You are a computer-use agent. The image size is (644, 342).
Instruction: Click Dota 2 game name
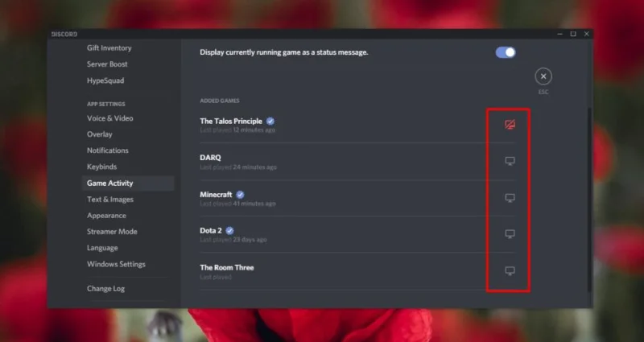coord(211,231)
